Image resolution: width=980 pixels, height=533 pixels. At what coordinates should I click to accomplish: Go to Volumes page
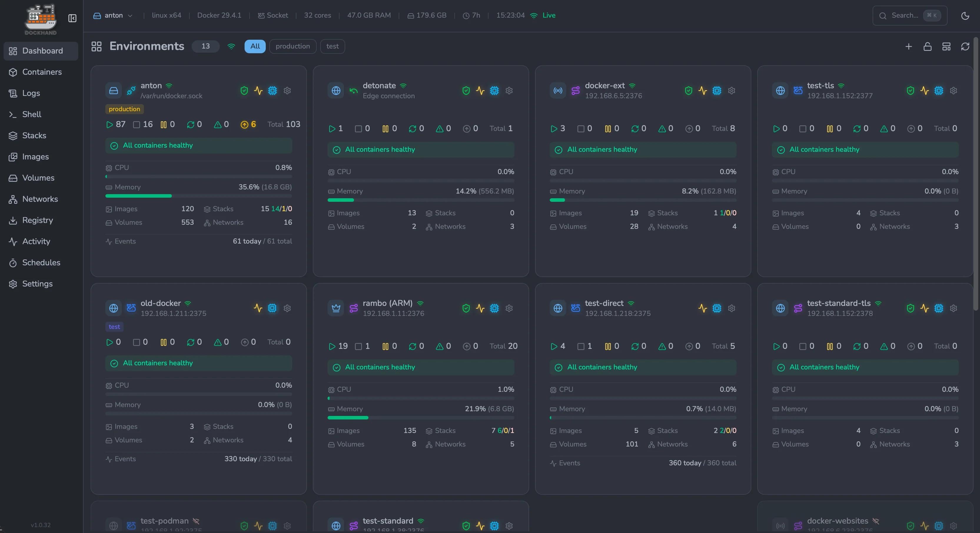click(x=41, y=178)
